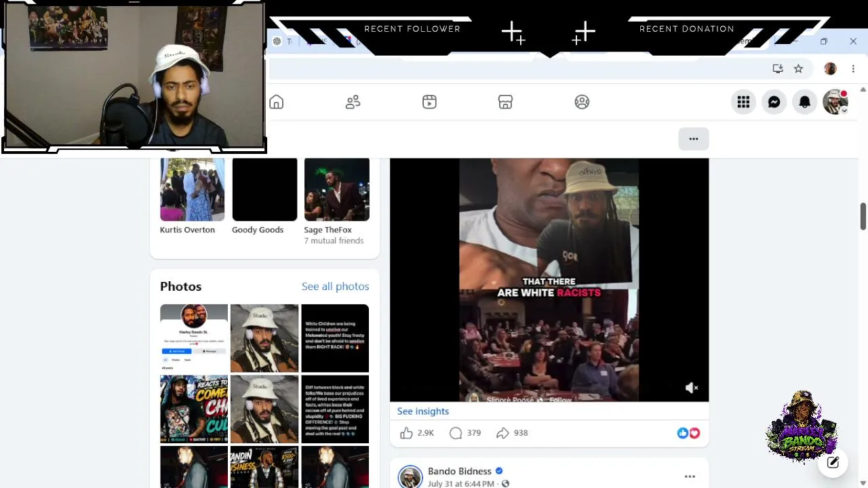Click the Bando Bidness post avatar
Screen dimensions: 868x488
tap(410, 477)
